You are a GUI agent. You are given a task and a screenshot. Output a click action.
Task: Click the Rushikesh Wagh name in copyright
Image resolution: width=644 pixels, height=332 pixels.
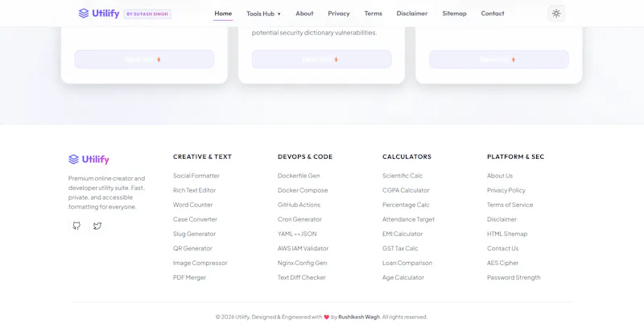[359, 317]
